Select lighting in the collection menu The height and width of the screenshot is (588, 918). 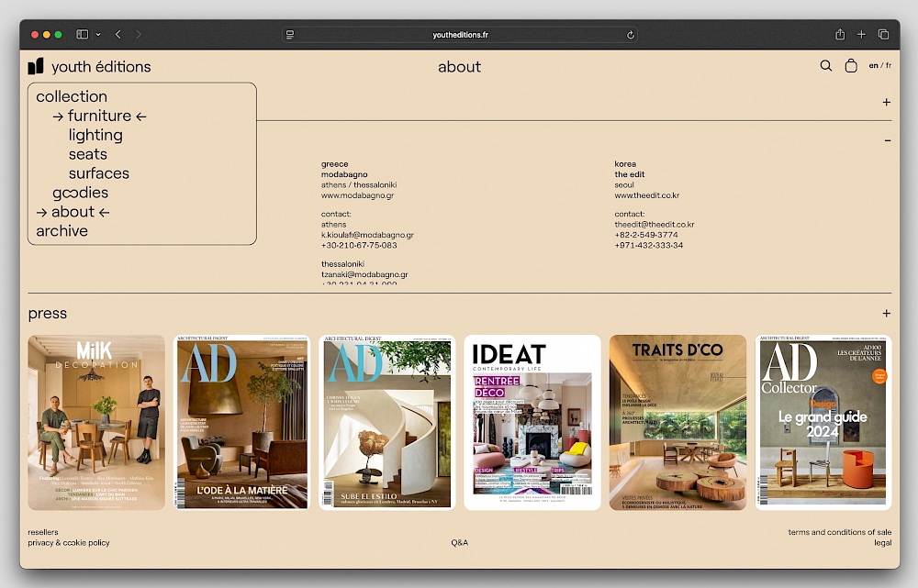click(95, 135)
